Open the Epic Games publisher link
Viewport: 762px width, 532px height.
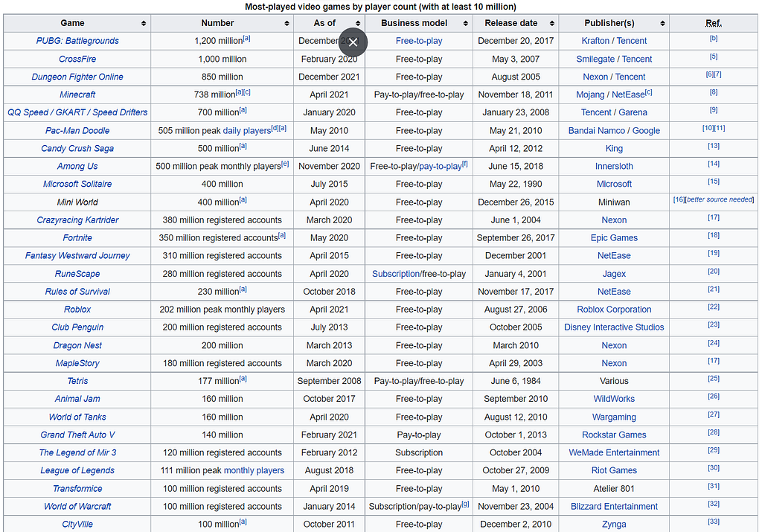click(614, 237)
